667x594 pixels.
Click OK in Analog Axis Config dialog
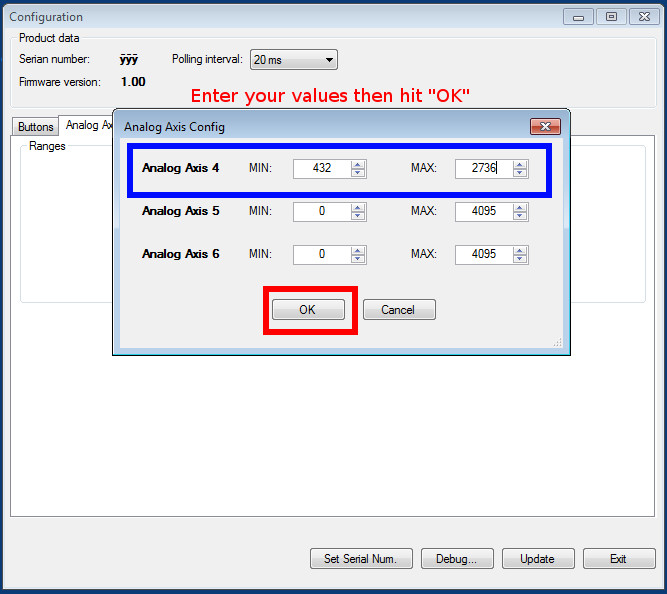click(x=308, y=309)
